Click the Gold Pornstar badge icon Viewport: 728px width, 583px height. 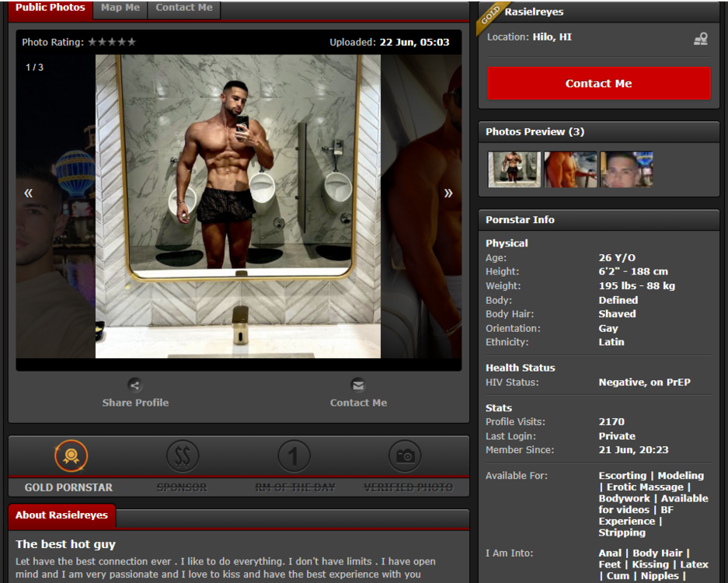tap(71, 456)
